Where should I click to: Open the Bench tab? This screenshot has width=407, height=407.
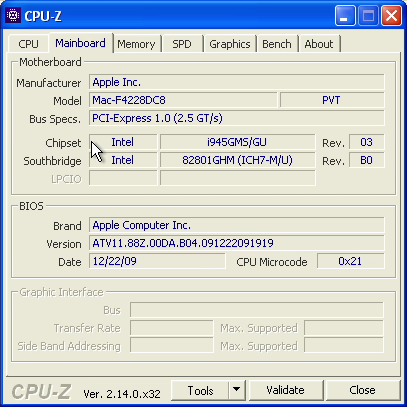pos(277,44)
